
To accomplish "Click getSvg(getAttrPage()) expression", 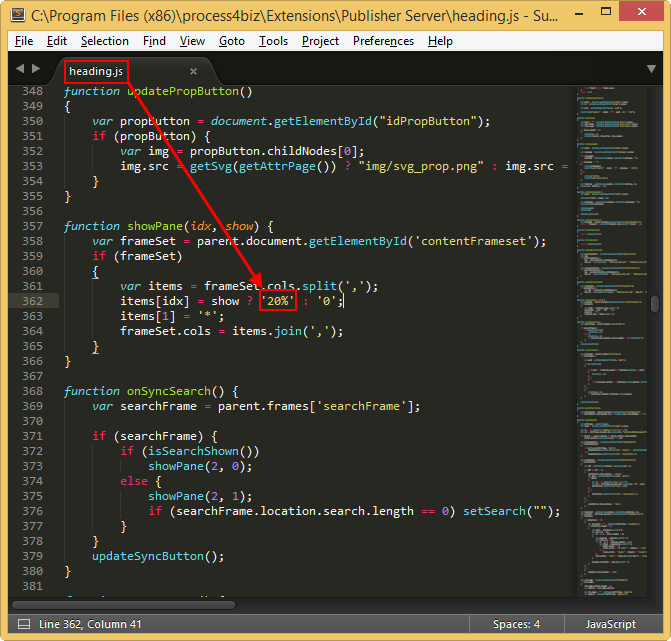I will [x=263, y=166].
